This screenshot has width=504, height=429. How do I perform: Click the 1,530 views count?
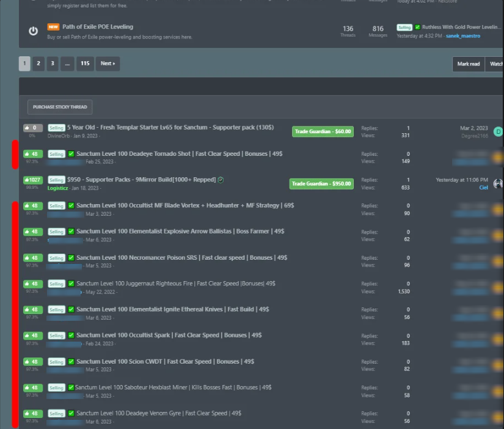pyautogui.click(x=404, y=291)
